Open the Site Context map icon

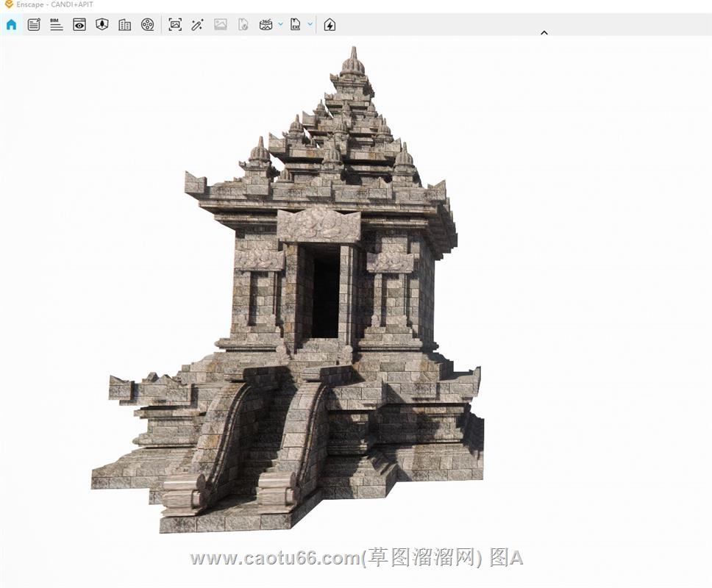click(102, 24)
